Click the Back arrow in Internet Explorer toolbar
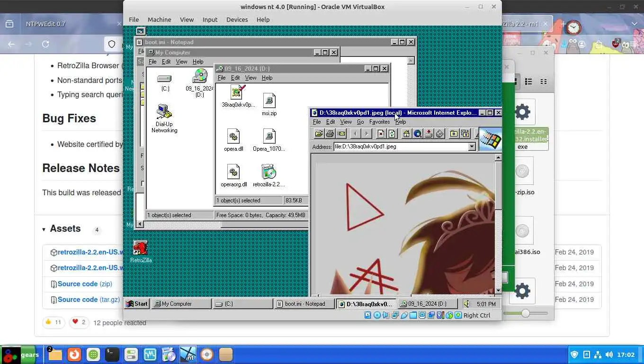Image resolution: width=644 pixels, height=364 pixels. tap(355, 134)
